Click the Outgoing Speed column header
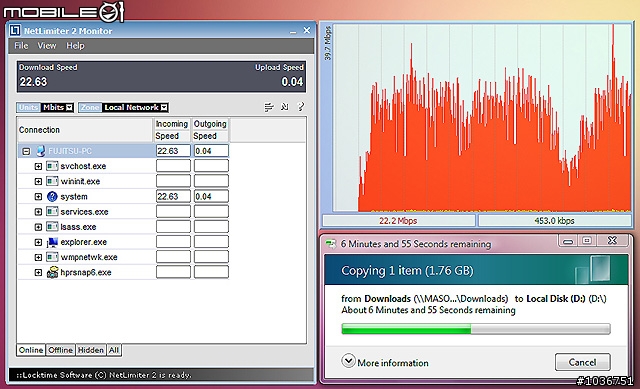This screenshot has width=640, height=389. [210, 130]
